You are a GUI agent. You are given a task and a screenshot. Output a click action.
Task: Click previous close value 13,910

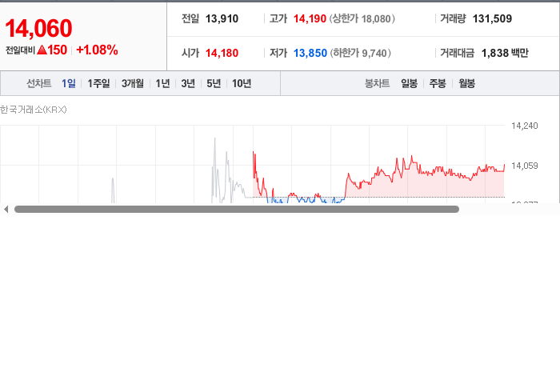tap(222, 19)
